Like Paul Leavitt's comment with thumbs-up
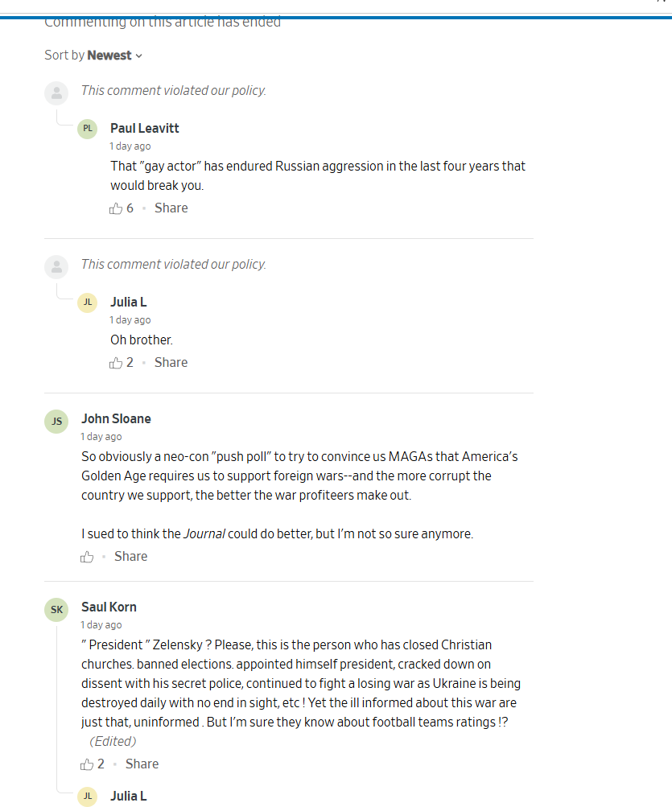The image size is (672, 807). tap(116, 208)
